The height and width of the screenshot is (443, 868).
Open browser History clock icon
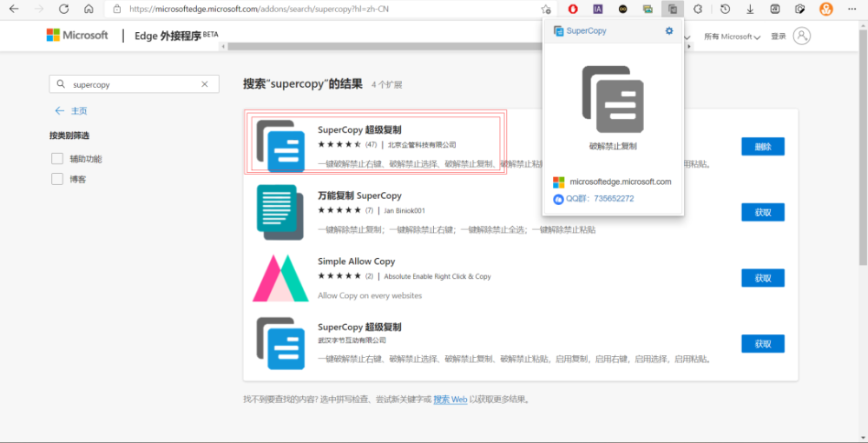725,9
